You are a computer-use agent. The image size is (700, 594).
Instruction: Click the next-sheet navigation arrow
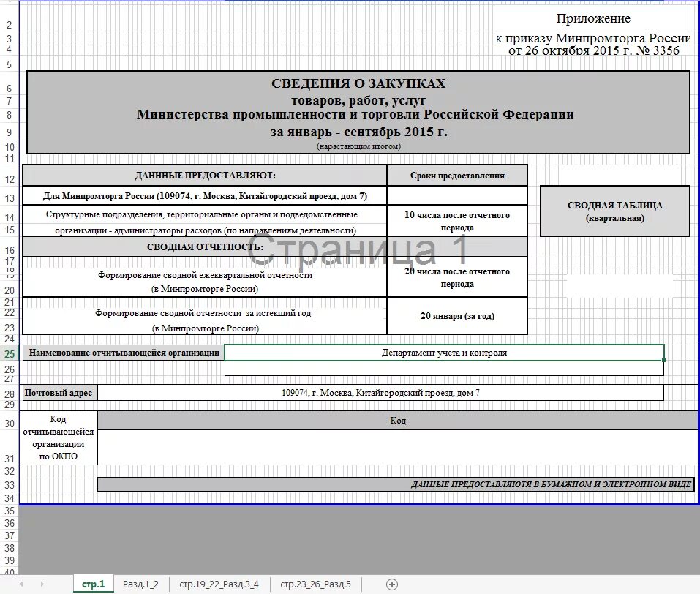point(42,584)
